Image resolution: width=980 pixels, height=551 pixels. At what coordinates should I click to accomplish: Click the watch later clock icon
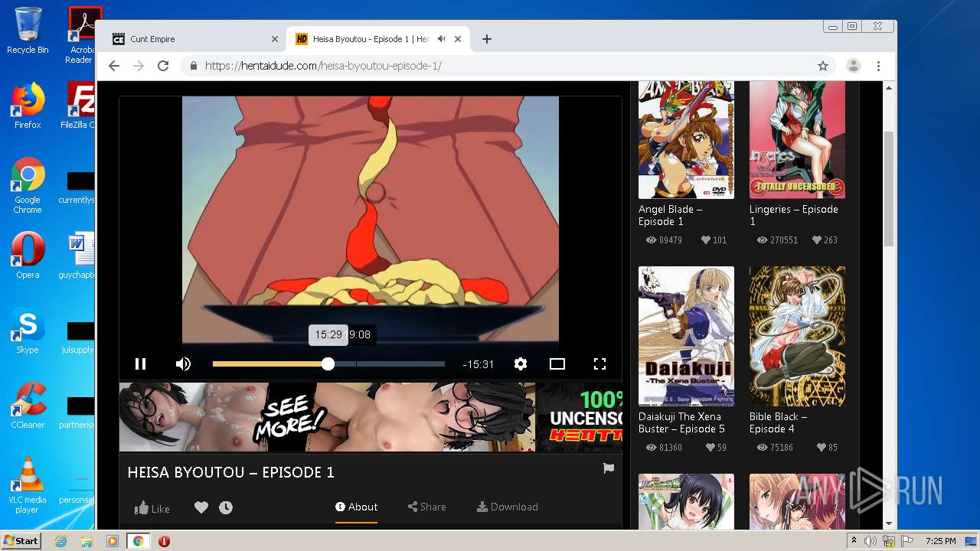tap(226, 507)
